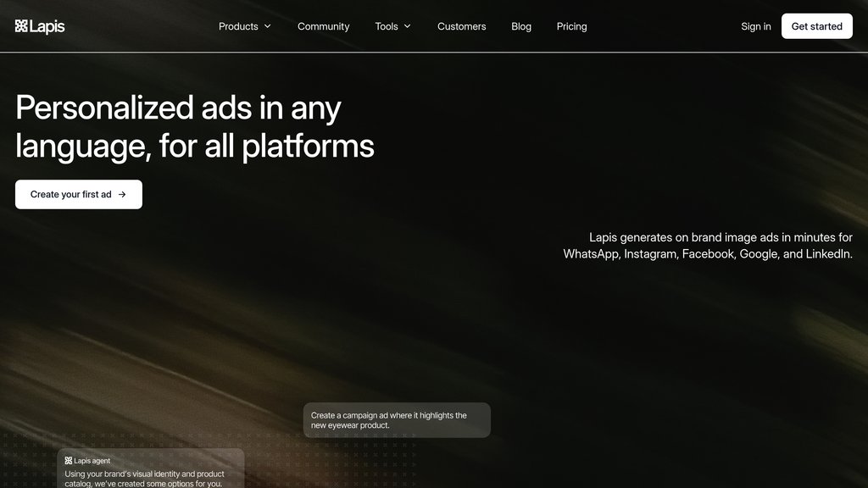Click the Lapis agent icon

coord(69,461)
